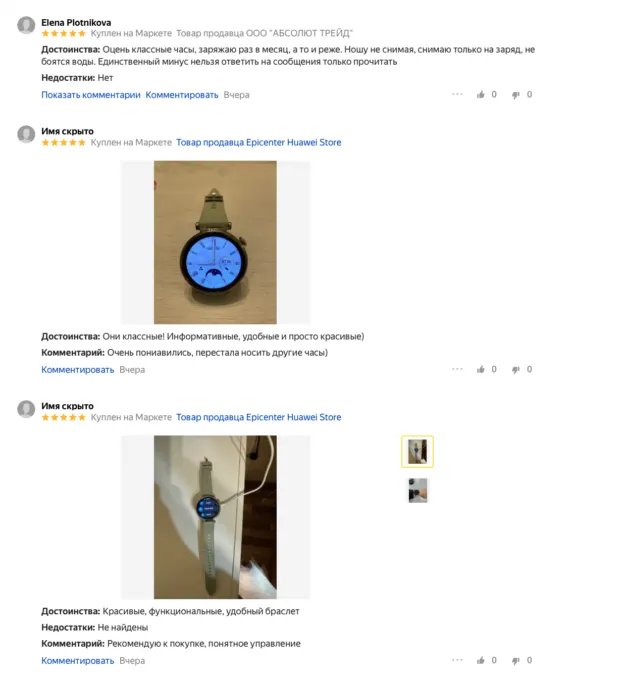The image size is (624, 680).
Task: Click 'Комментировать' under the blue watch-face review
Action: (x=78, y=370)
